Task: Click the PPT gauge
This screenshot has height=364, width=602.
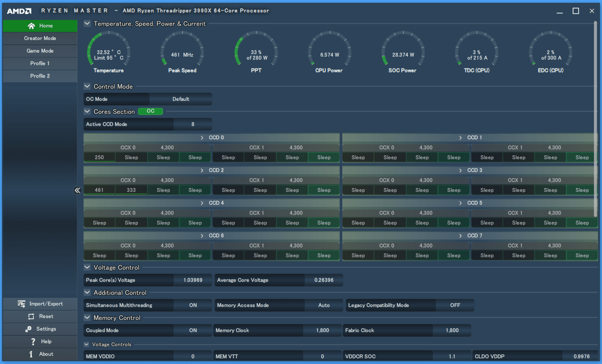Action: pyautogui.click(x=256, y=52)
